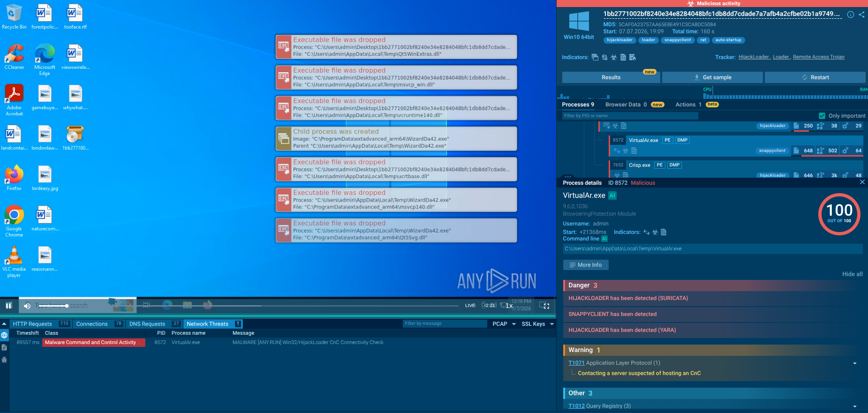Close the Process details panel
868x413 pixels.
coord(862,182)
